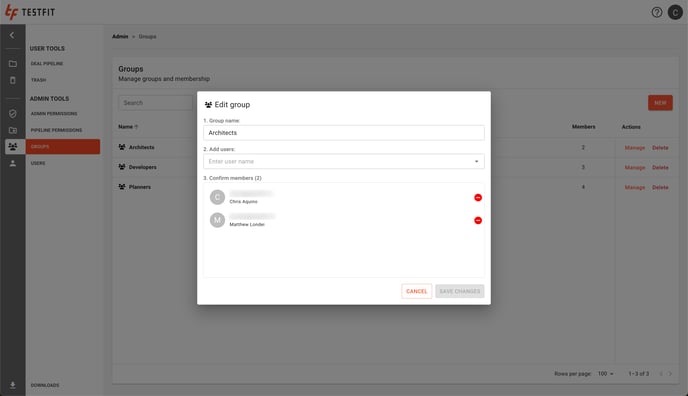This screenshot has height=396, width=688.
Task: Click the Groups breadcrumb text
Action: tap(147, 36)
